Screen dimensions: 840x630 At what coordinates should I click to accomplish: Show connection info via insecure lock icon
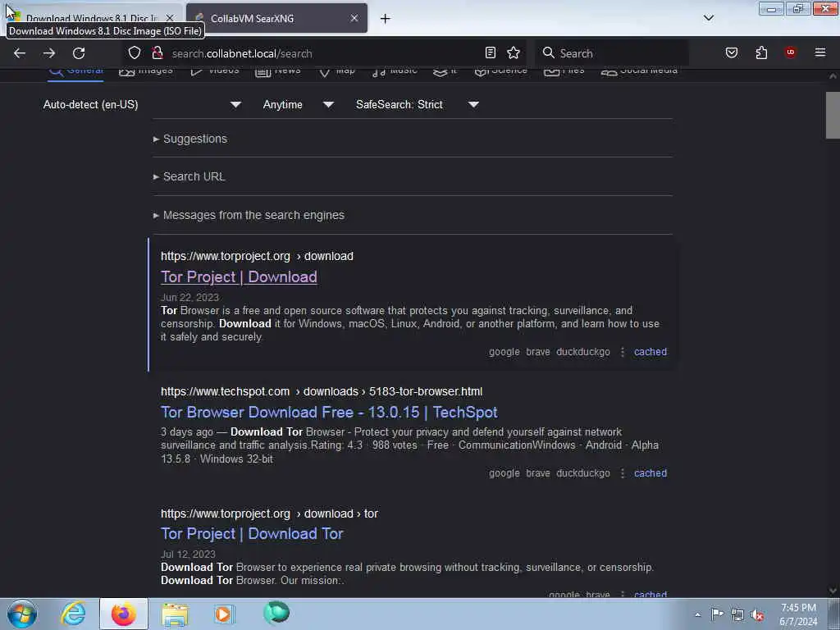pos(157,53)
